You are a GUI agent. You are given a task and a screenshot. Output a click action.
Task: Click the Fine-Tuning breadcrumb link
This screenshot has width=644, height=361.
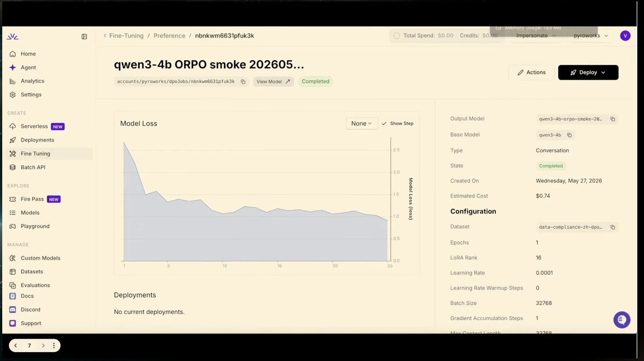126,36
